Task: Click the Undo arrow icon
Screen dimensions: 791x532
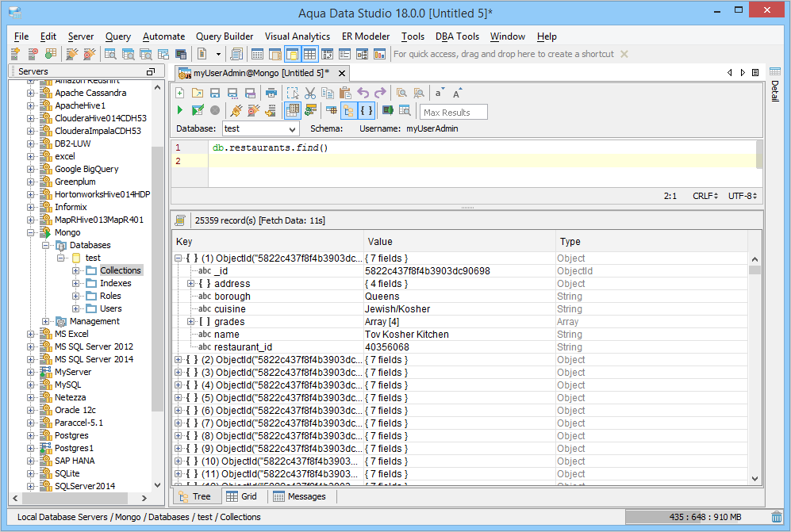Action: click(x=363, y=93)
